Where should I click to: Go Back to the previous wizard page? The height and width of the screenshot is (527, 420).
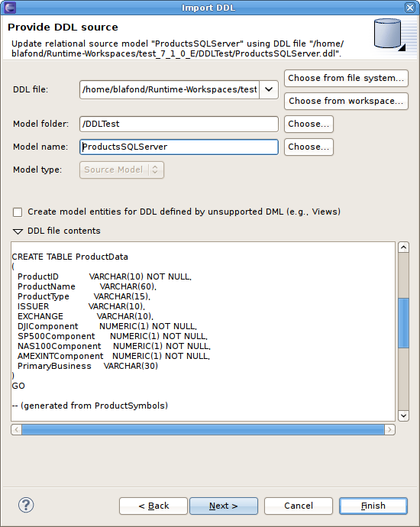pos(153,506)
